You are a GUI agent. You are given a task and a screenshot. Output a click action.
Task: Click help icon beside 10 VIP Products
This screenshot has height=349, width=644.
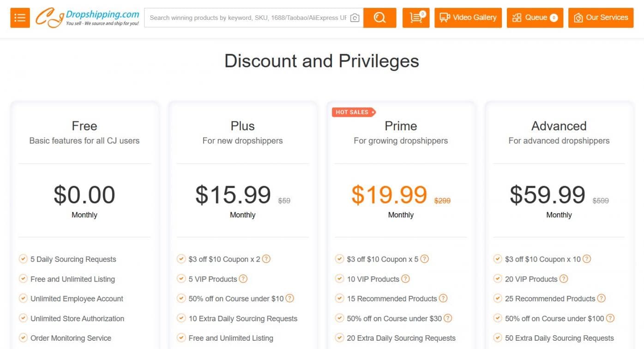(x=405, y=279)
